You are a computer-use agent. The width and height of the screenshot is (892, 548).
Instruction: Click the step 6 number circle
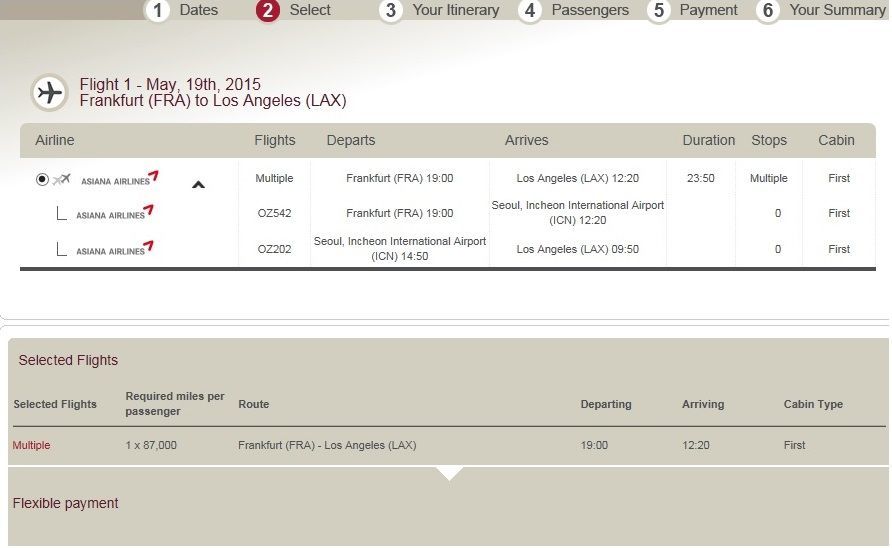(x=767, y=10)
